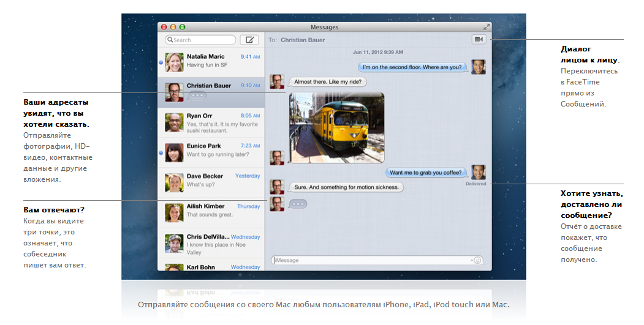
Task: Click the Delivered status label
Action: [475, 184]
